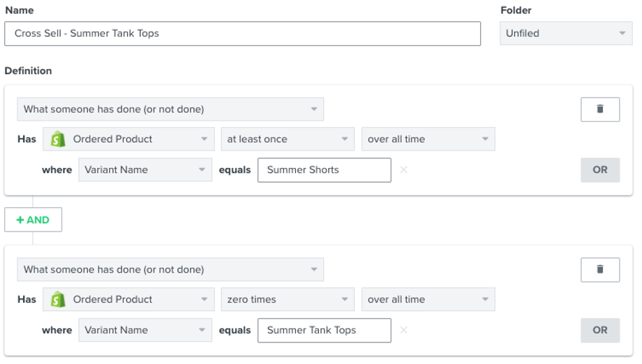Click OR button in Summer Tank Tops condition
This screenshot has height=364, width=642.
click(599, 331)
